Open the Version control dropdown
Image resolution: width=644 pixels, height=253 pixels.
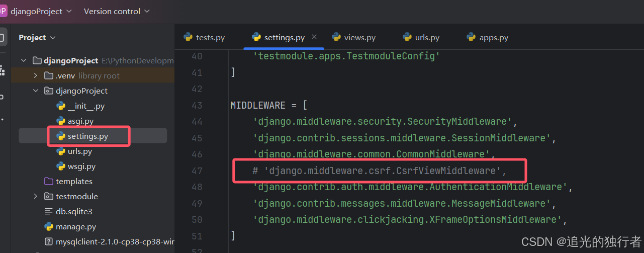point(117,11)
